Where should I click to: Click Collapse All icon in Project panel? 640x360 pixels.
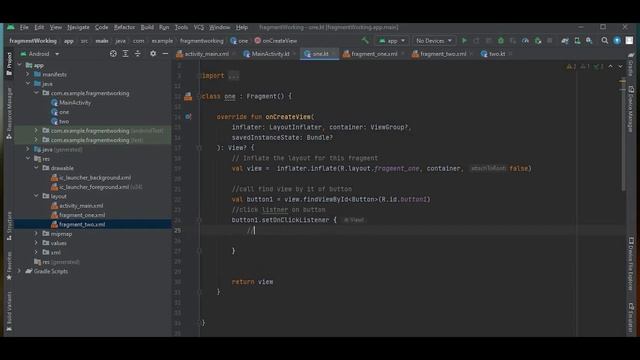click(138, 53)
